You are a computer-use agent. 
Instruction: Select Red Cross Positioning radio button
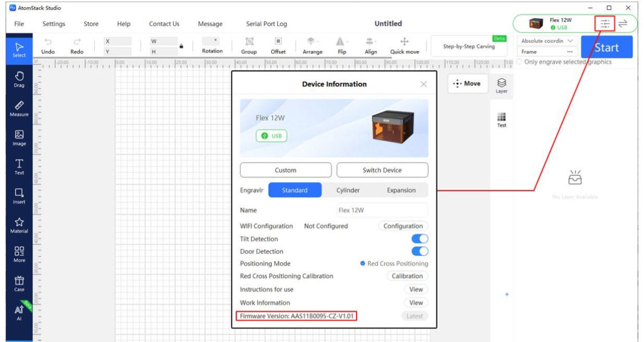(363, 264)
